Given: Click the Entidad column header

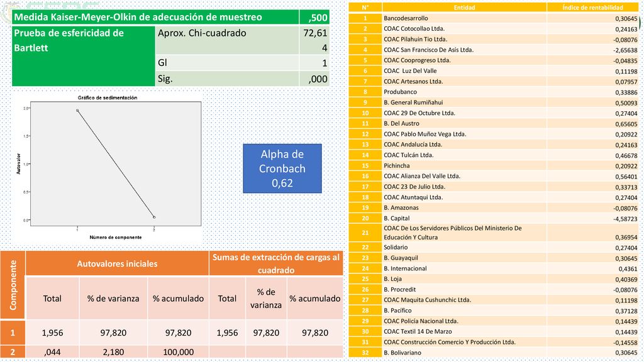Looking at the screenshot, I should tap(465, 8).
